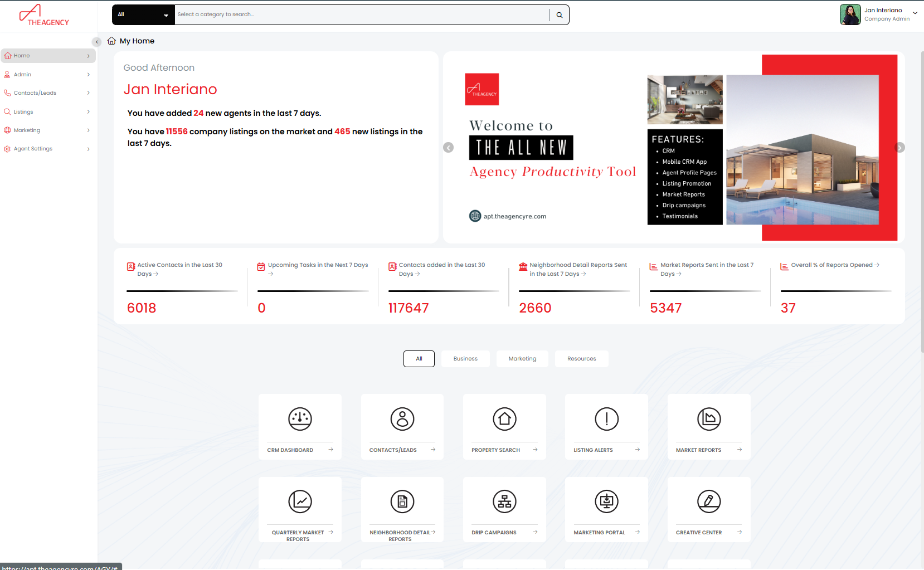Expand the Marketing sidebar chevron
Image resolution: width=924 pixels, height=570 pixels.
(89, 130)
